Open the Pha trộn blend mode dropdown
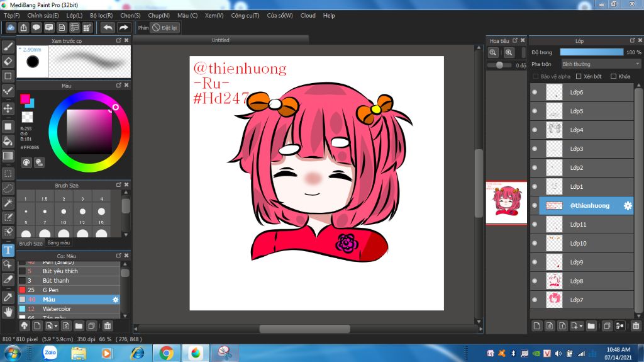The image size is (644, 362). pos(601,64)
